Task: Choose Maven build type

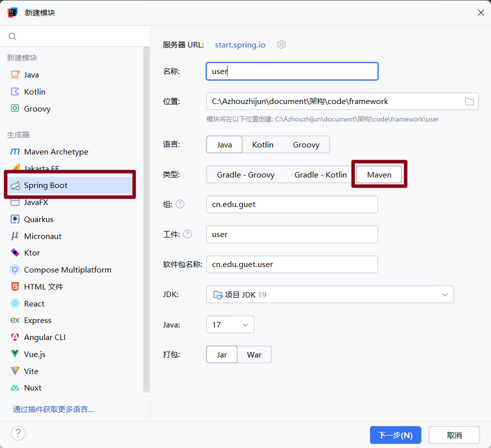Action: [379, 174]
